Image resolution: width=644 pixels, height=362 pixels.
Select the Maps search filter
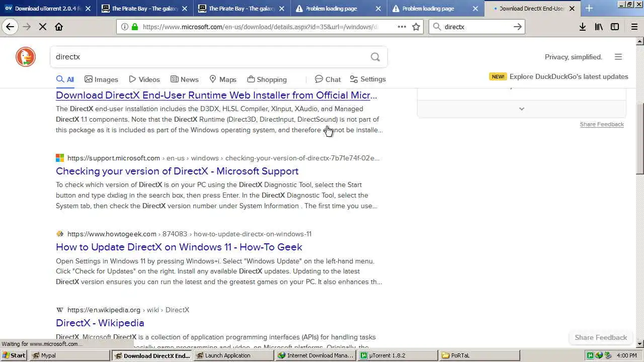coord(222,79)
